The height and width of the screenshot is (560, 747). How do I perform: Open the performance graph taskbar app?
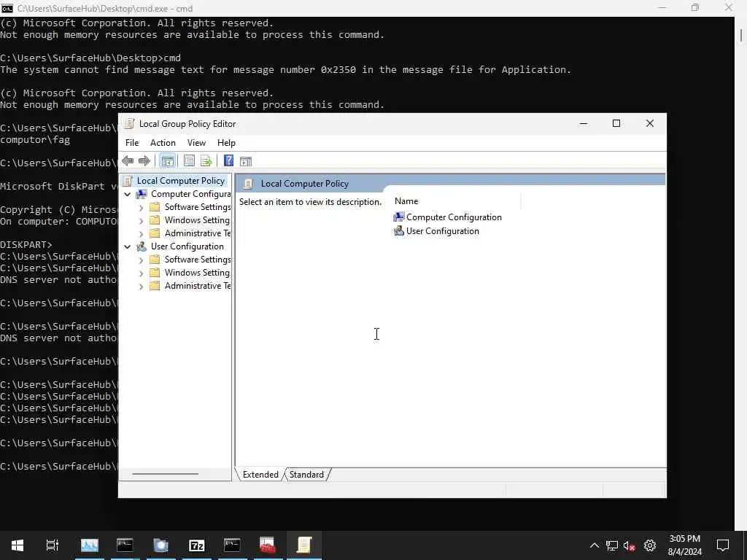pyautogui.click(x=90, y=545)
